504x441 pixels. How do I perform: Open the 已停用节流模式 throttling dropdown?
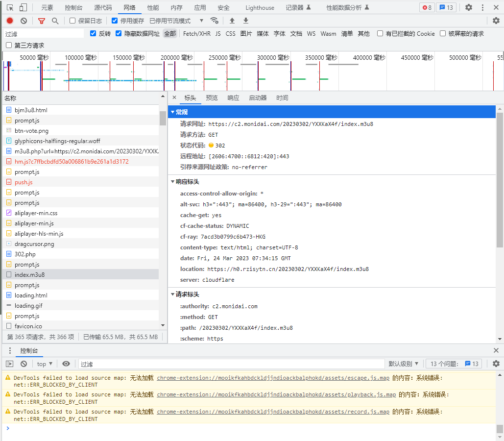coord(176,21)
